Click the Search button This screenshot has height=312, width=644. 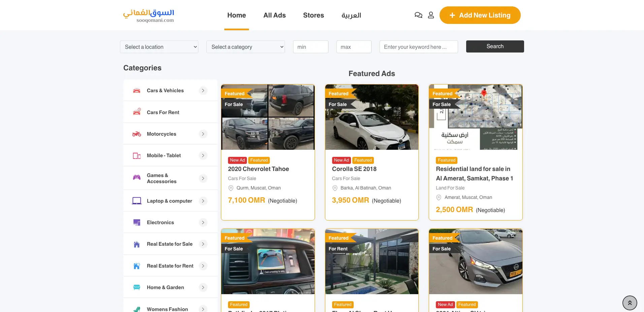(495, 46)
